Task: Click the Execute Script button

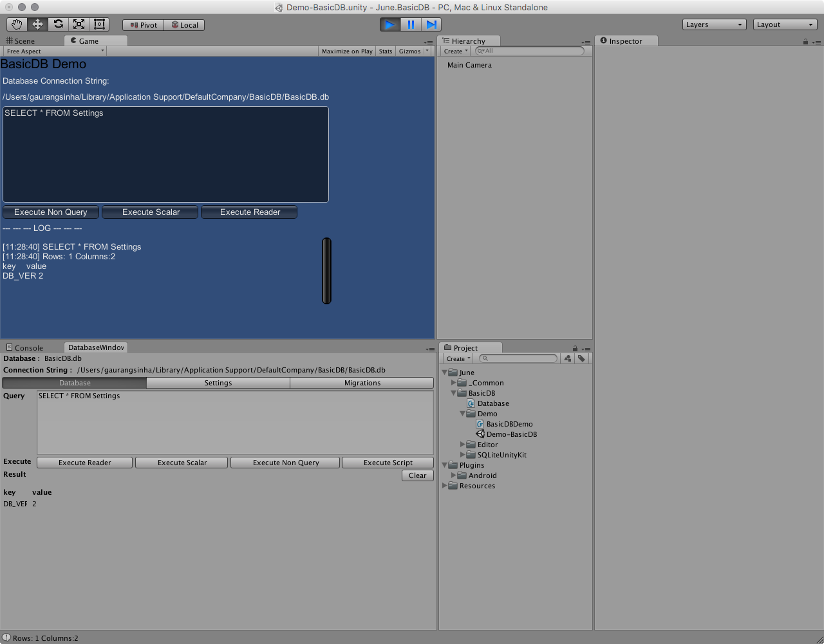Action: (x=388, y=463)
